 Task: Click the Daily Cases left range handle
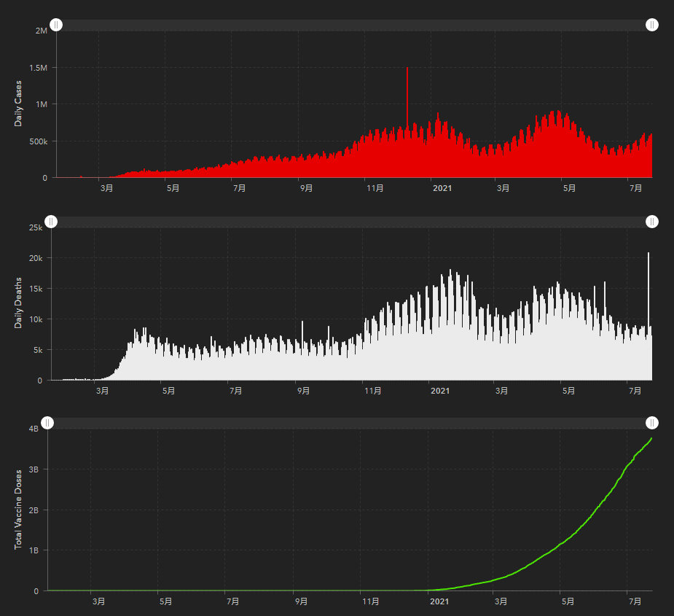(56, 25)
